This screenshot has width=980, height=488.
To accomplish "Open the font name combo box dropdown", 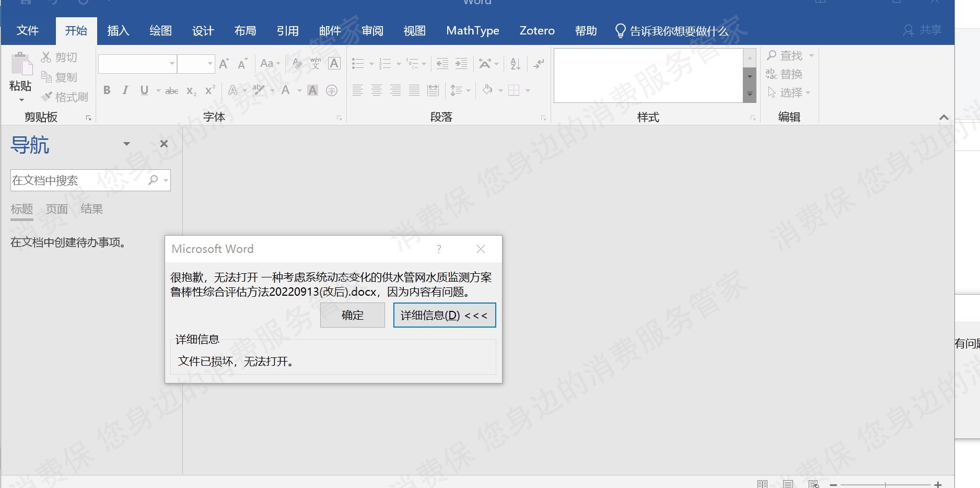I will 172,64.
